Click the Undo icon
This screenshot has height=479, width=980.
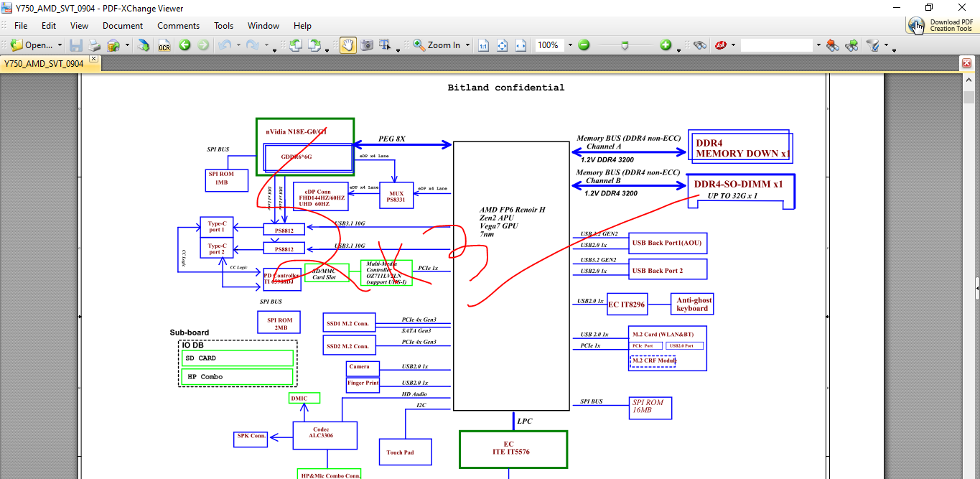click(x=224, y=45)
